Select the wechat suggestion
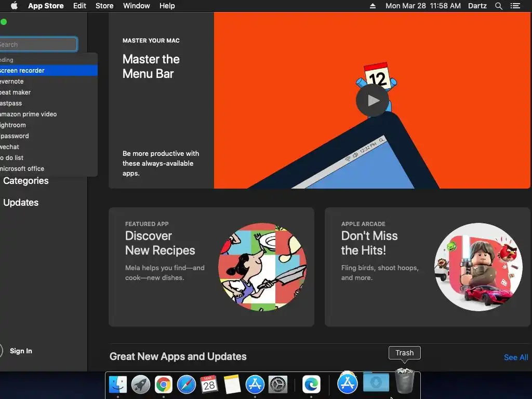 click(48, 147)
